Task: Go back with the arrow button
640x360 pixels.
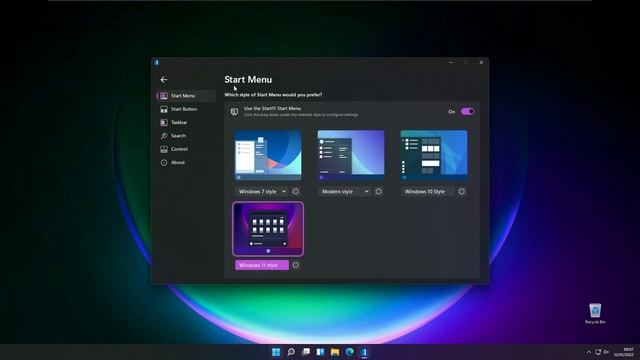Action: coord(164,80)
